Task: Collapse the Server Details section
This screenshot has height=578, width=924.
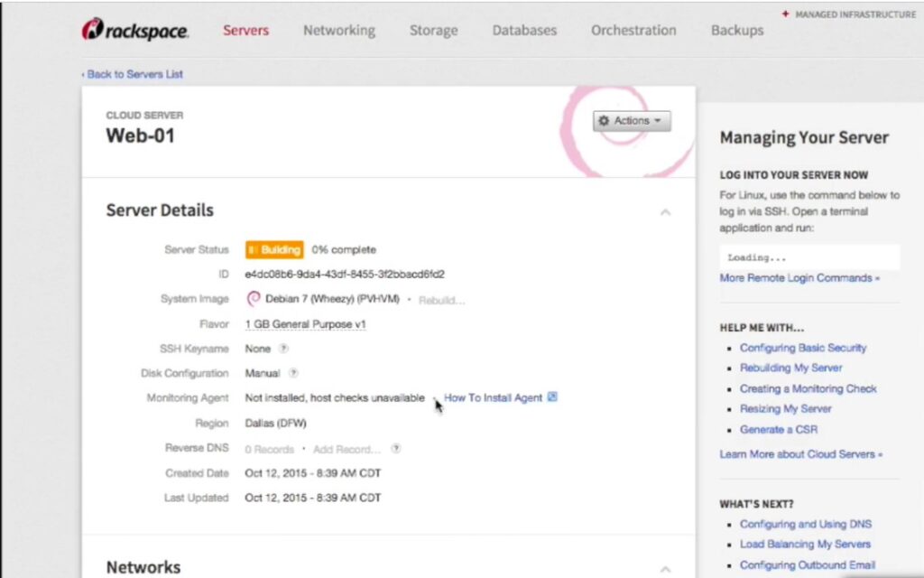Action: click(x=665, y=212)
